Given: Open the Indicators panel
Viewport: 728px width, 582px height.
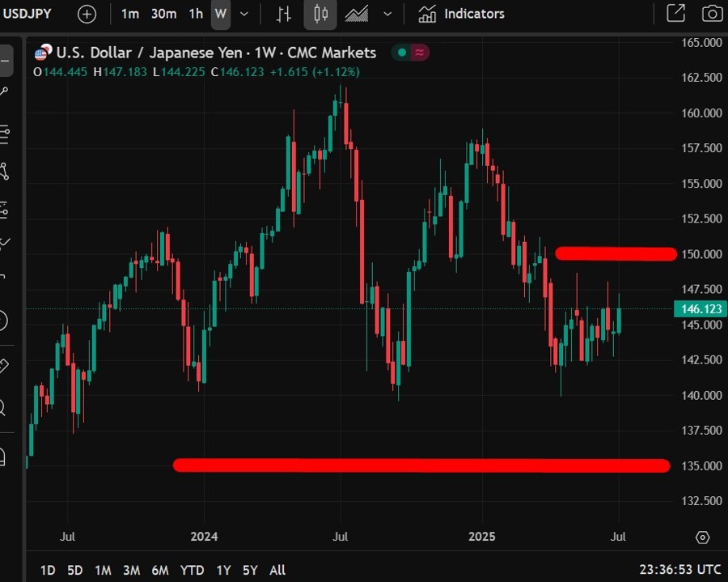Looking at the screenshot, I should coord(461,15).
